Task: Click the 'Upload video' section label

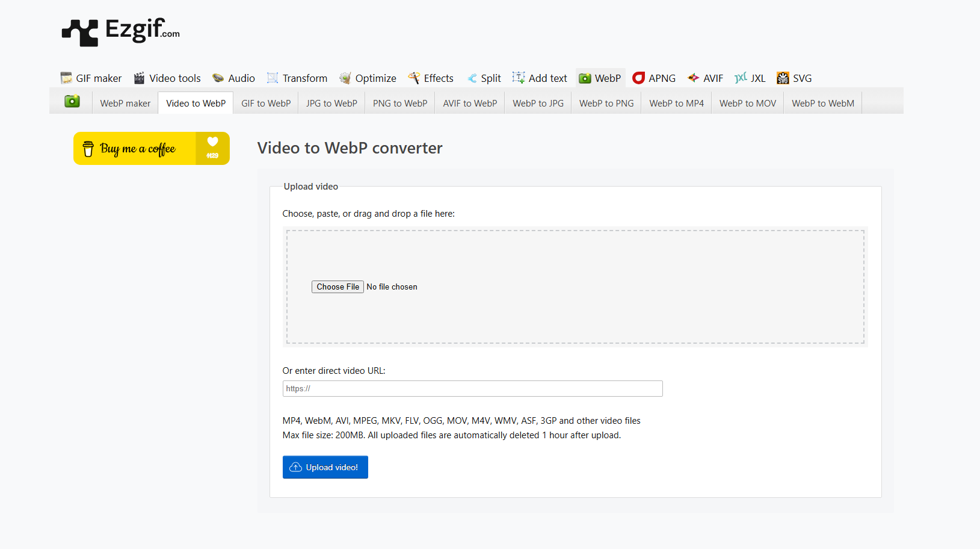Action: click(311, 187)
